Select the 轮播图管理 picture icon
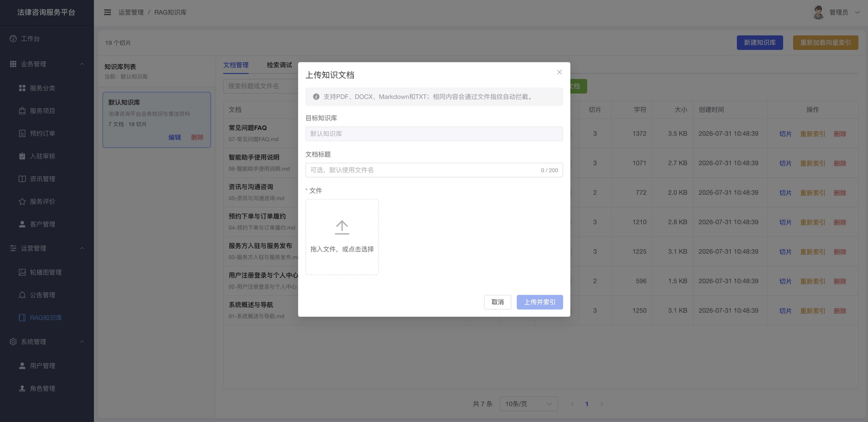 tap(22, 272)
